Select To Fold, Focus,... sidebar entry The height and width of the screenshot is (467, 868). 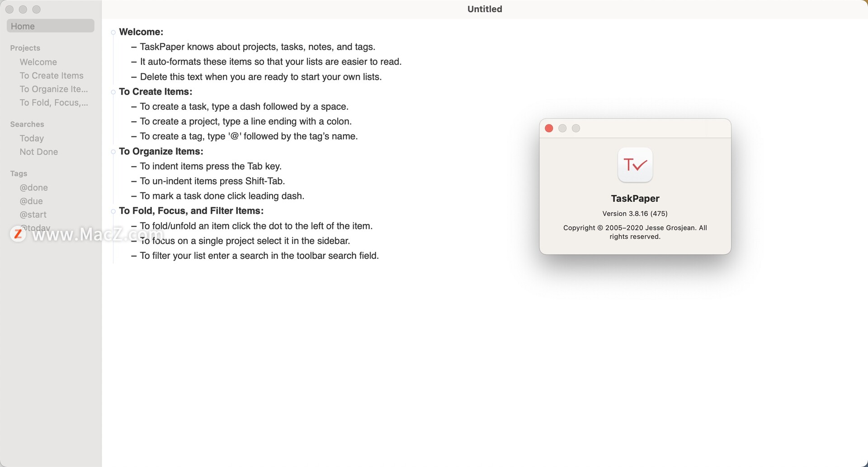click(x=54, y=103)
